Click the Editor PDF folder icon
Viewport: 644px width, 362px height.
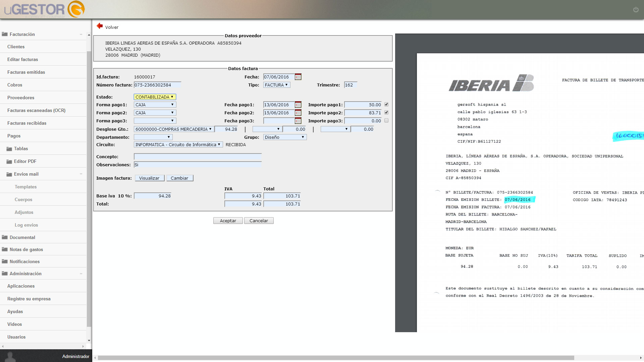9,162
